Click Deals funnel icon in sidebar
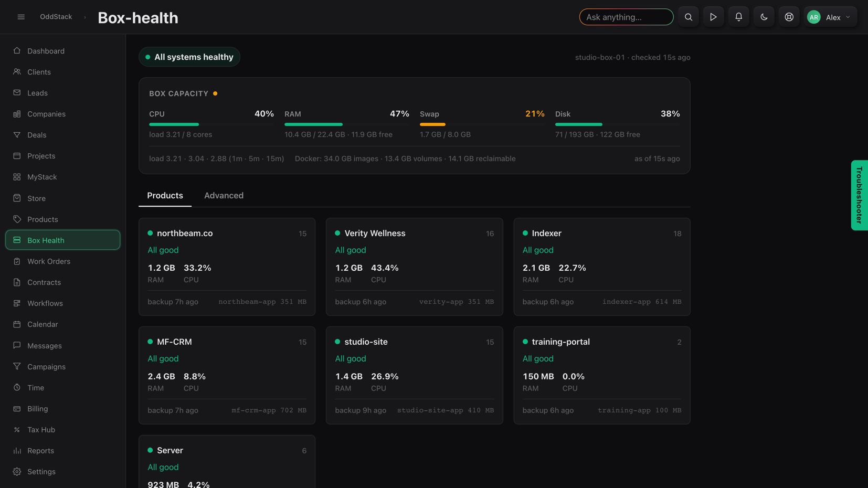868x488 pixels. 17,135
